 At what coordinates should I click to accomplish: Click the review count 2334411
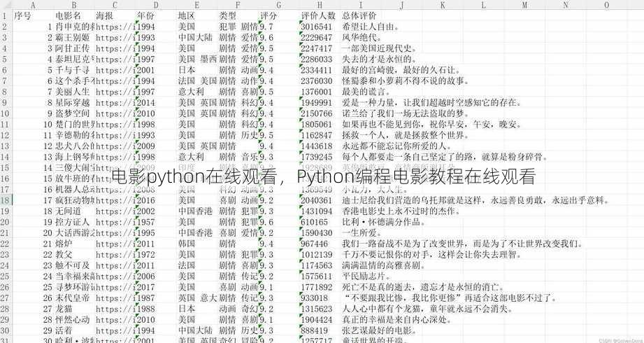point(316,70)
